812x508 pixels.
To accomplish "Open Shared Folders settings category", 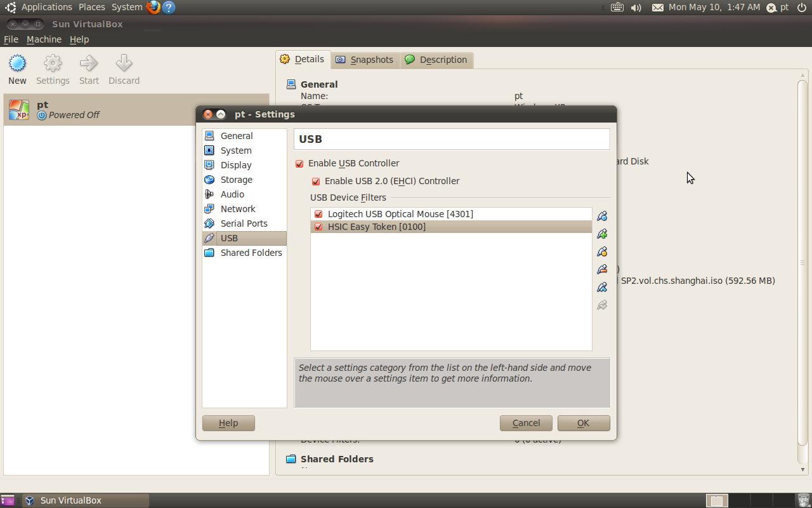I will 244,253.
